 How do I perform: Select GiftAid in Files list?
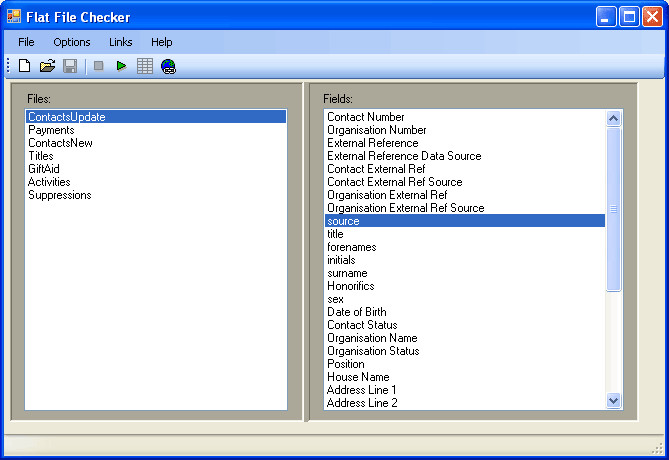coord(156,169)
